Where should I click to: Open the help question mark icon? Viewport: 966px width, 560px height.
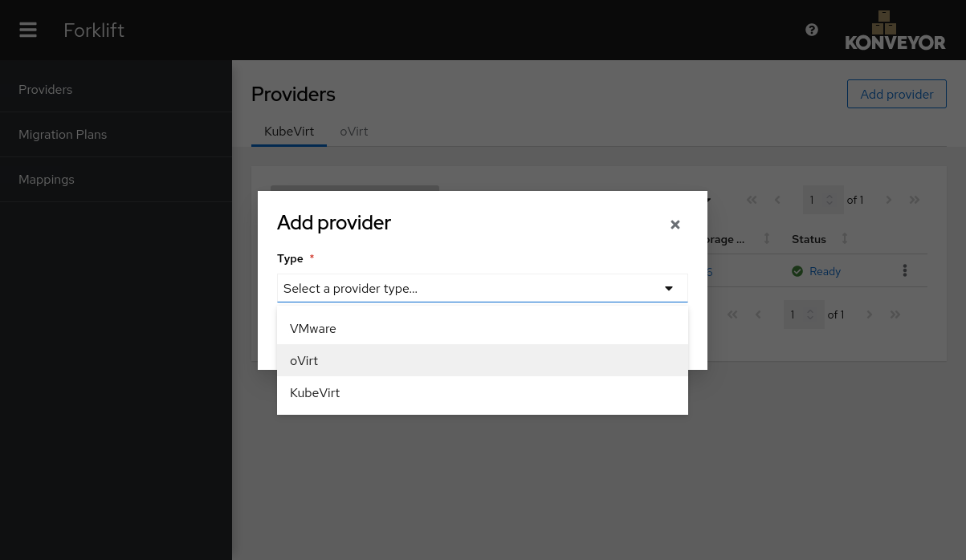pos(812,30)
